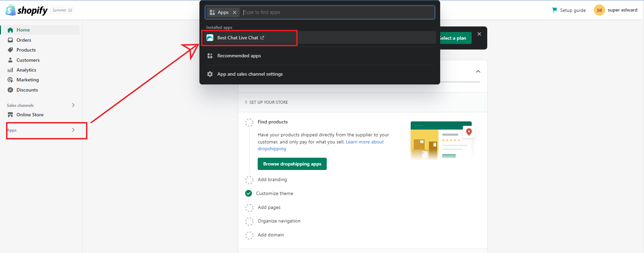The height and width of the screenshot is (253, 644).
Task: Click the Shopify logo
Action: point(26,10)
